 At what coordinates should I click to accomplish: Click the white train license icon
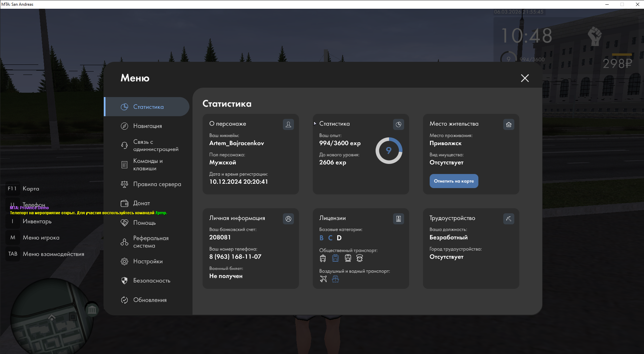click(x=348, y=258)
